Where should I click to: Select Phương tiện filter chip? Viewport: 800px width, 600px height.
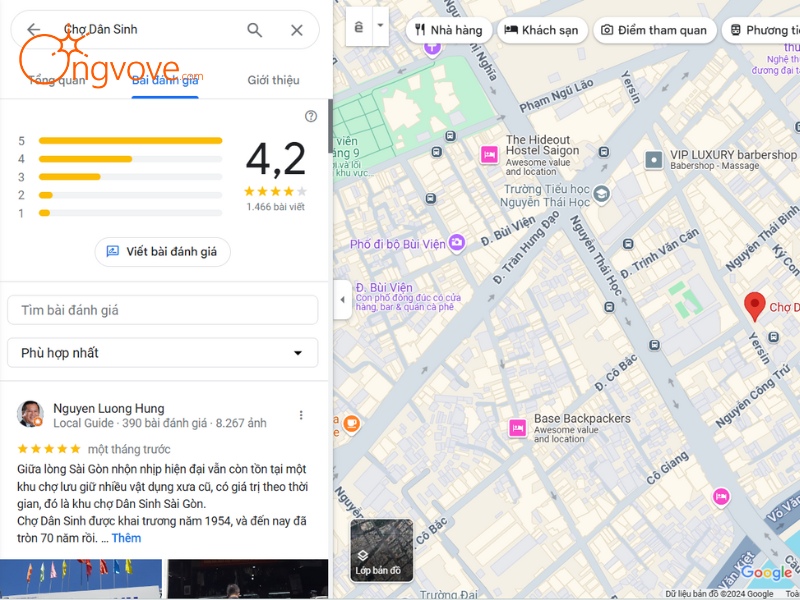(x=763, y=30)
